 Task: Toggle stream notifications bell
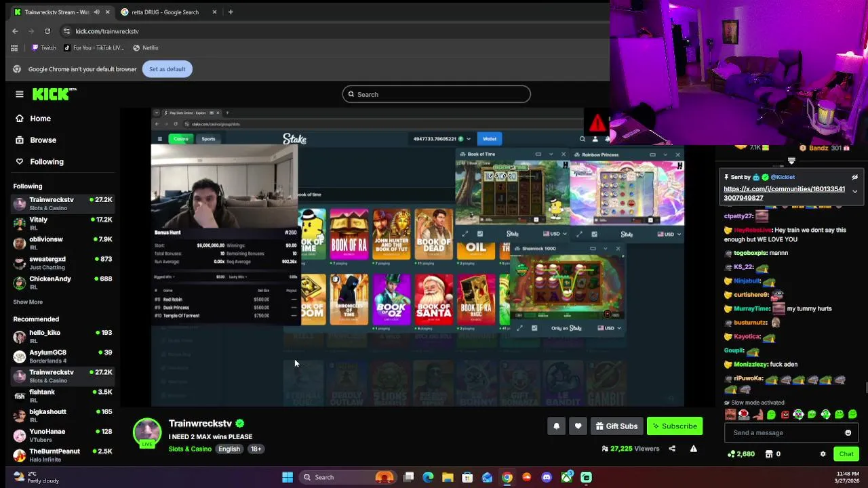557,426
